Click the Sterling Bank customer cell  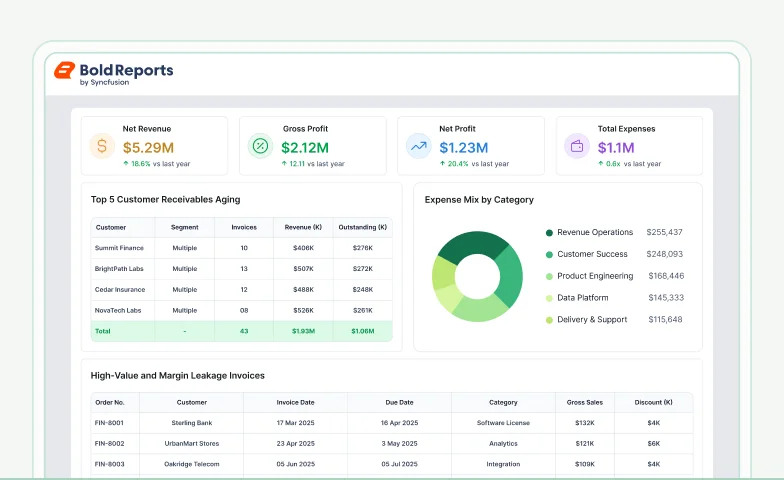click(192, 423)
